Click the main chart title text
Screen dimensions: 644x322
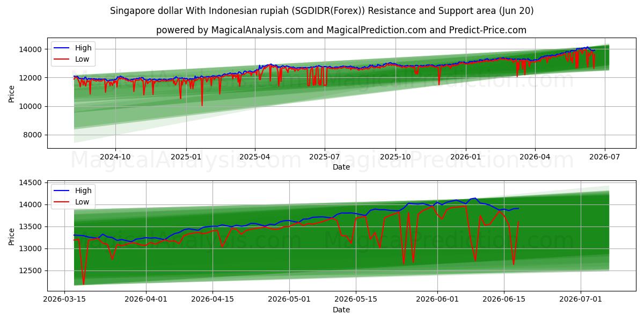(322, 11)
